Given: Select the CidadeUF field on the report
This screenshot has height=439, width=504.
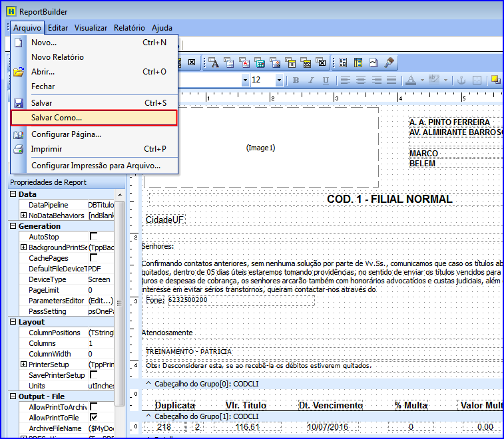Looking at the screenshot, I should coord(165,219).
